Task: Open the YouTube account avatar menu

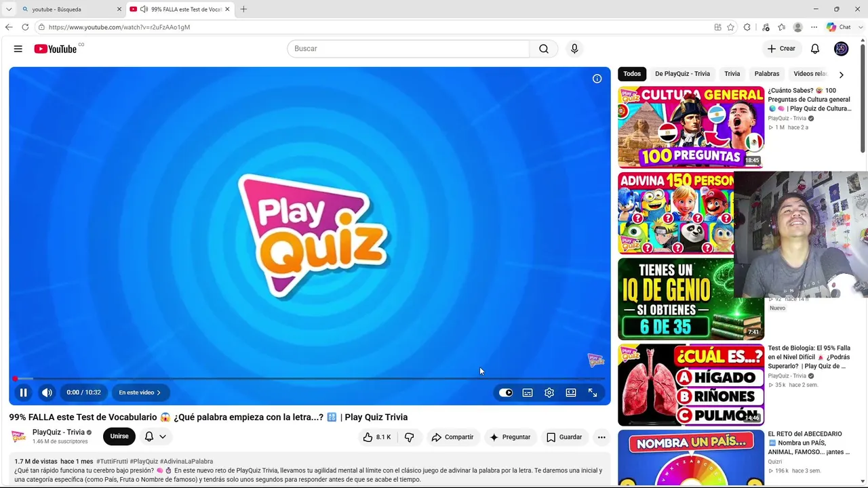Action: pos(841,49)
